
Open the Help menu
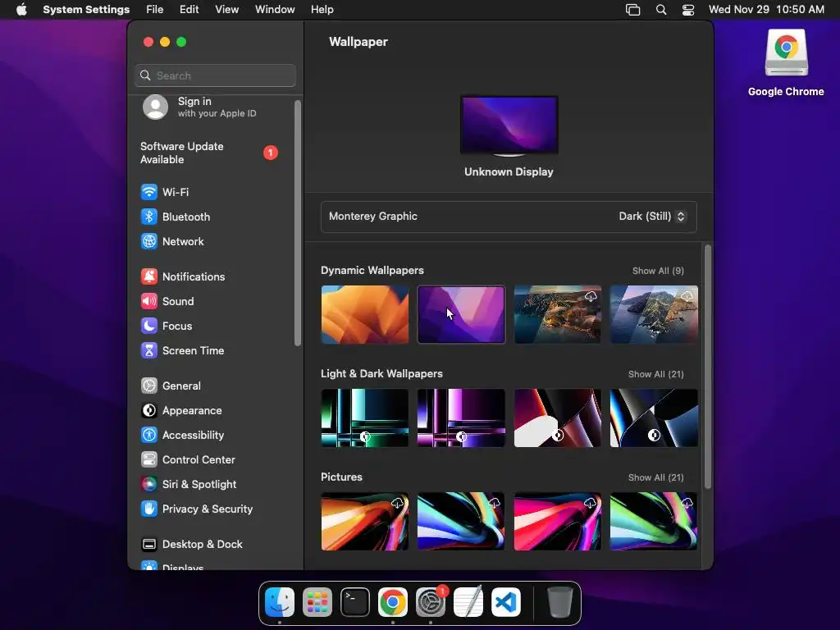[x=322, y=10]
